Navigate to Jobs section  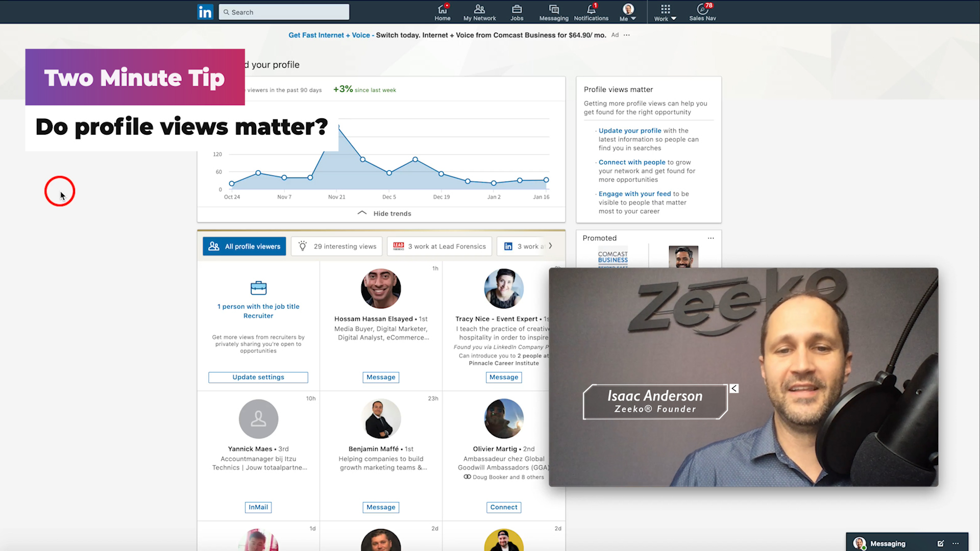tap(516, 12)
